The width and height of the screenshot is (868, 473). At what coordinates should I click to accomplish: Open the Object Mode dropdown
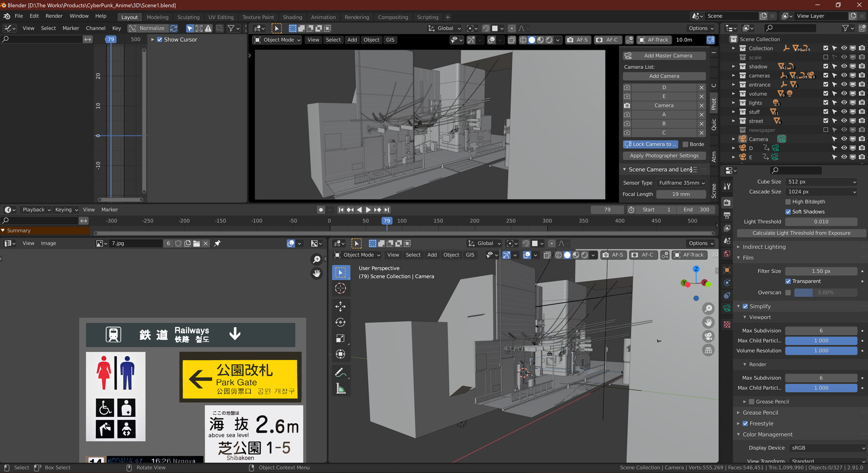tap(277, 40)
